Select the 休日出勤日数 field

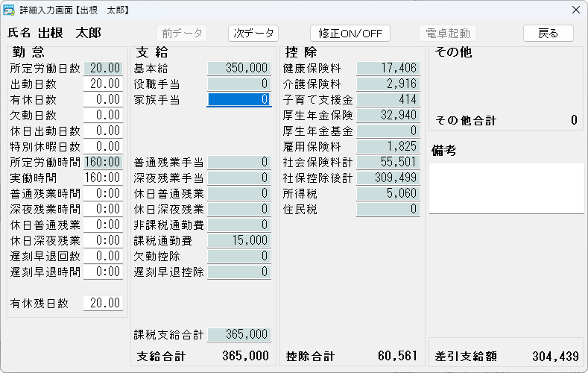tap(103, 131)
